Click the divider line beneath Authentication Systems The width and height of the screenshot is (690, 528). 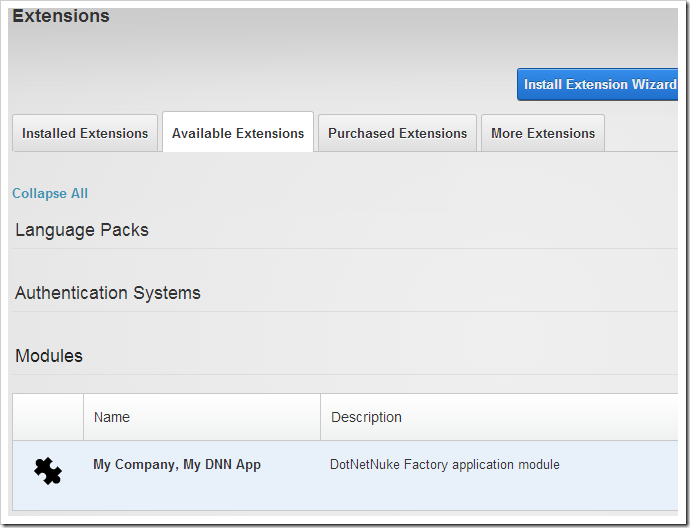pyautogui.click(x=340, y=312)
